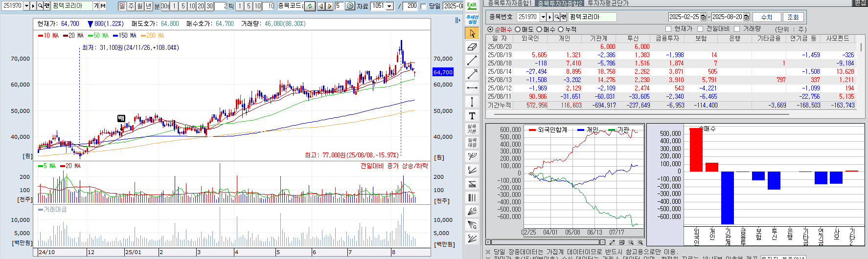Click right-arrow next to investor panel stock code
This screenshot has width=868, height=259.
pyautogui.click(x=550, y=17)
